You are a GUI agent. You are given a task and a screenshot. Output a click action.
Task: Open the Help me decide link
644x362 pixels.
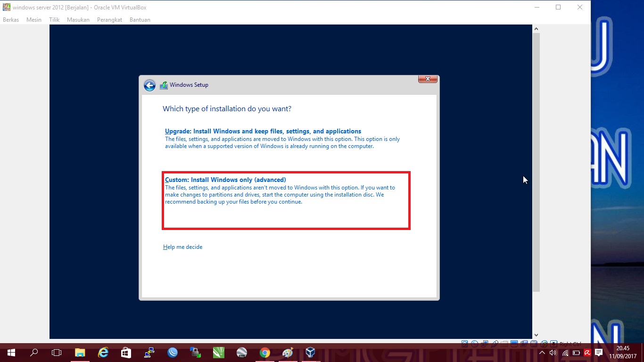[x=182, y=247]
